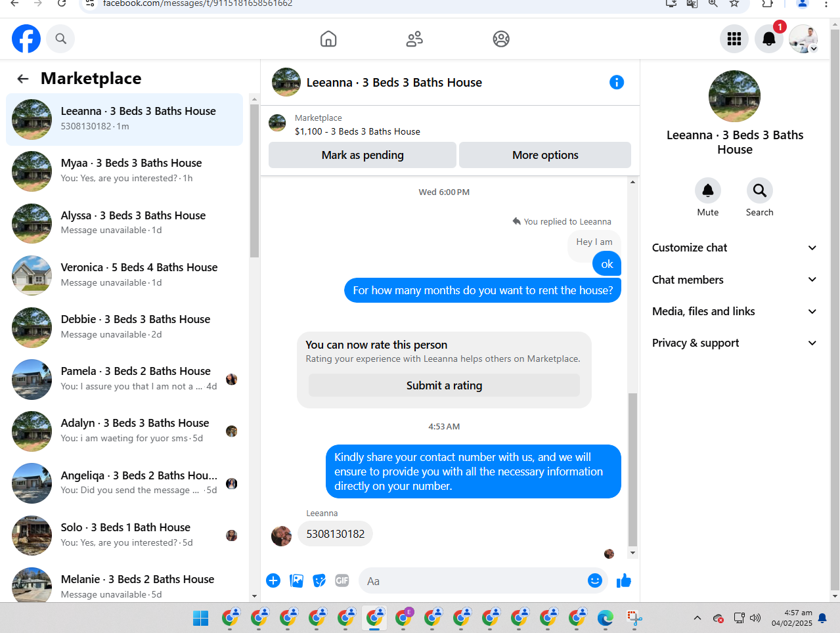The height and width of the screenshot is (633, 840).
Task: Open Leeanna 3 Beds 3 Baths chat
Action: pyautogui.click(x=125, y=119)
